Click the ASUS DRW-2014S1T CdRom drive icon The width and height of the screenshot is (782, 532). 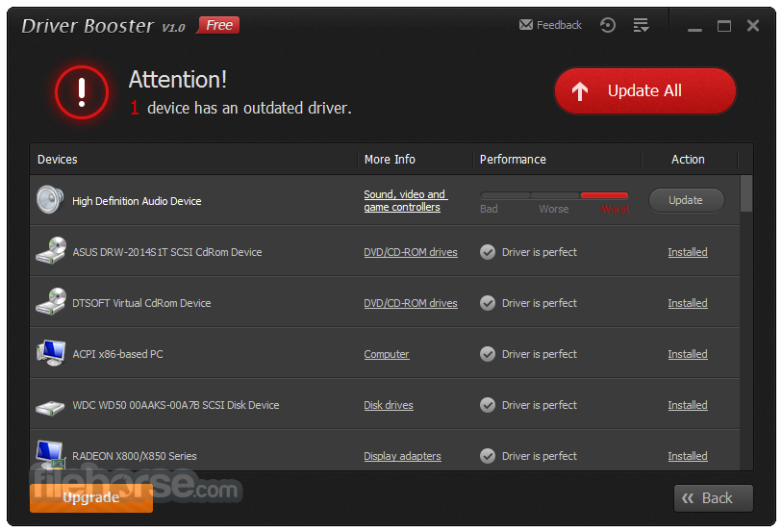51,250
